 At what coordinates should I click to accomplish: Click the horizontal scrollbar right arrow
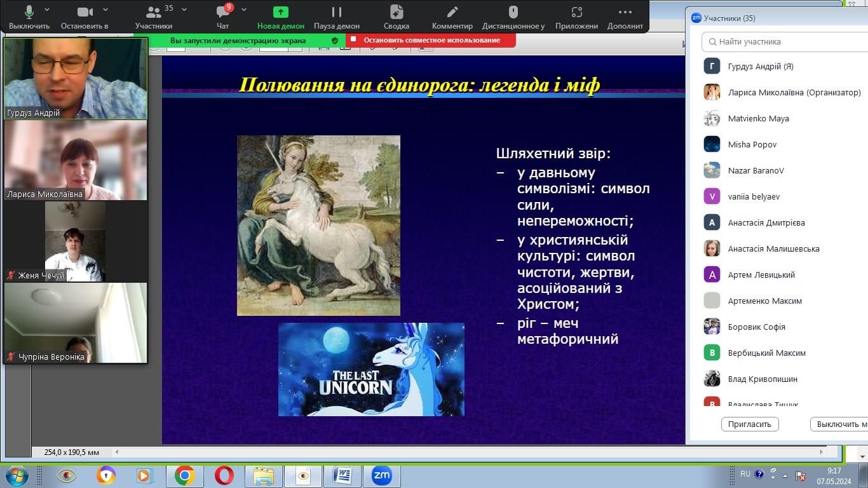coord(822,452)
